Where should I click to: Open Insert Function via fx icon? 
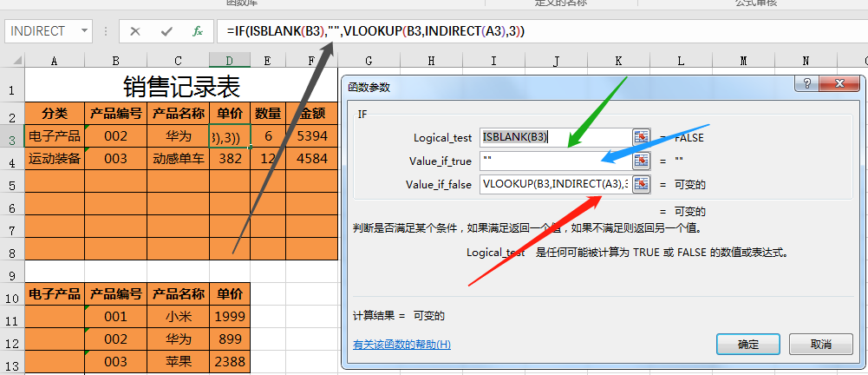pos(198,31)
